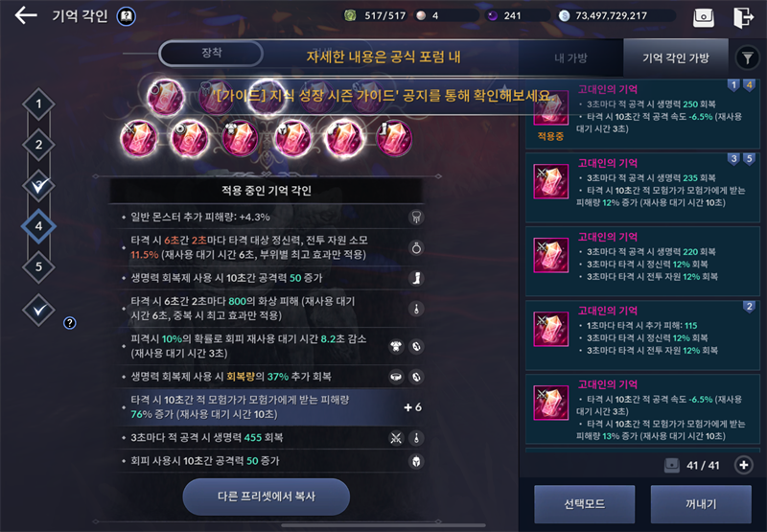Open the 기억 각인 help book icon
Viewport: 767px width, 532px height.
point(127,16)
